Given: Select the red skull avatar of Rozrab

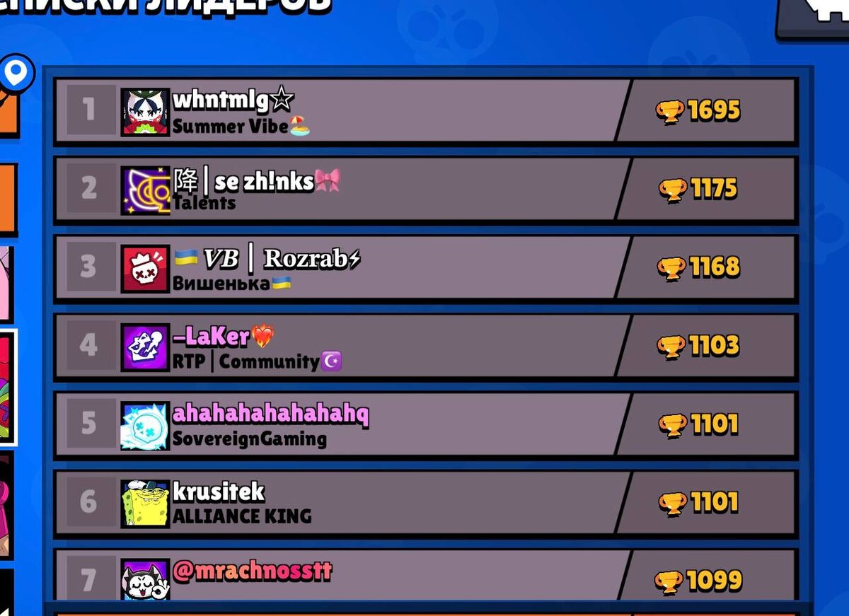Looking at the screenshot, I should tap(145, 269).
